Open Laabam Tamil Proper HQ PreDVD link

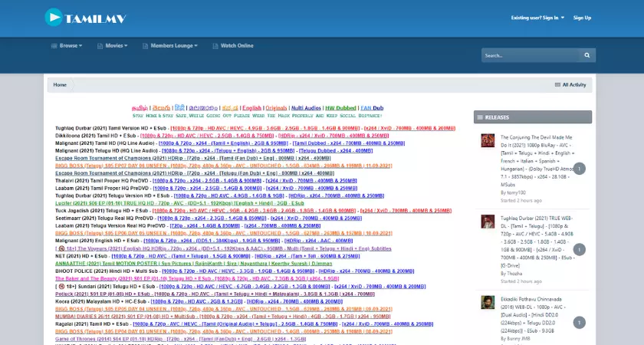[x=207, y=189]
